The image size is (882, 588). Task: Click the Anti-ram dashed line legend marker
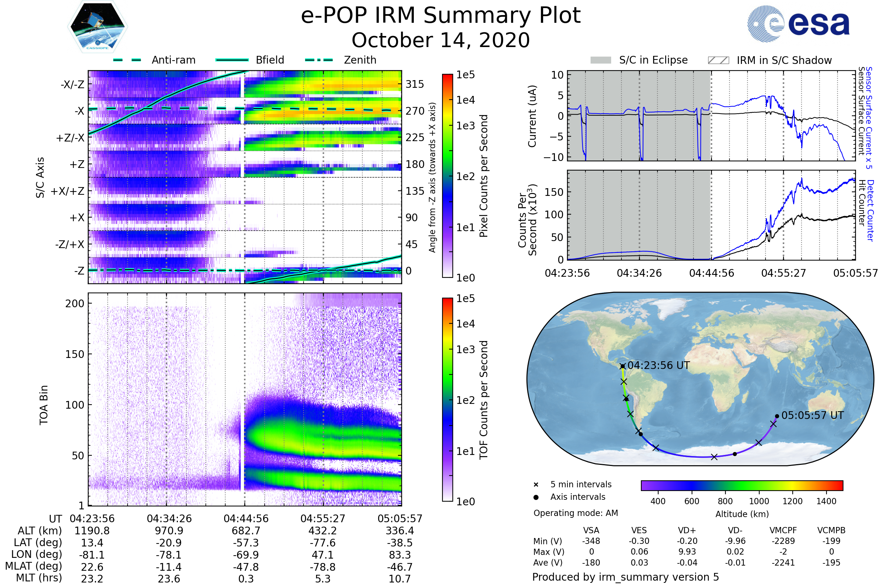(x=127, y=60)
